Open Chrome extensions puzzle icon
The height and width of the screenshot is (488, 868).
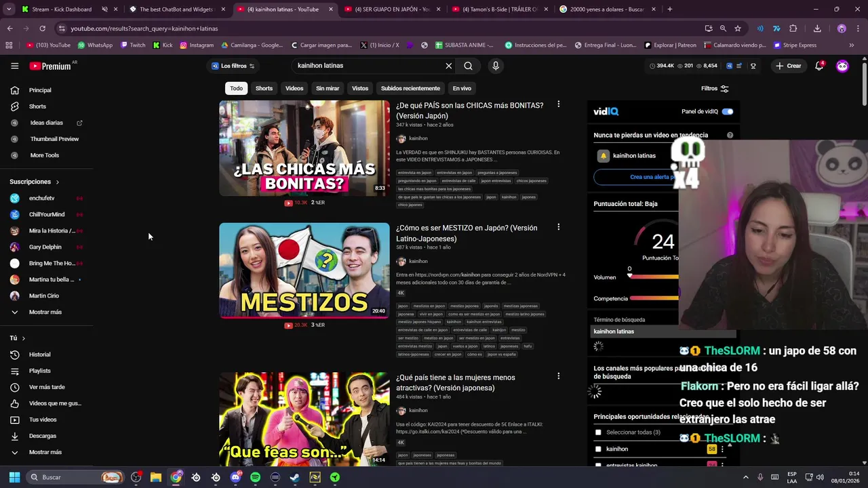tap(793, 28)
